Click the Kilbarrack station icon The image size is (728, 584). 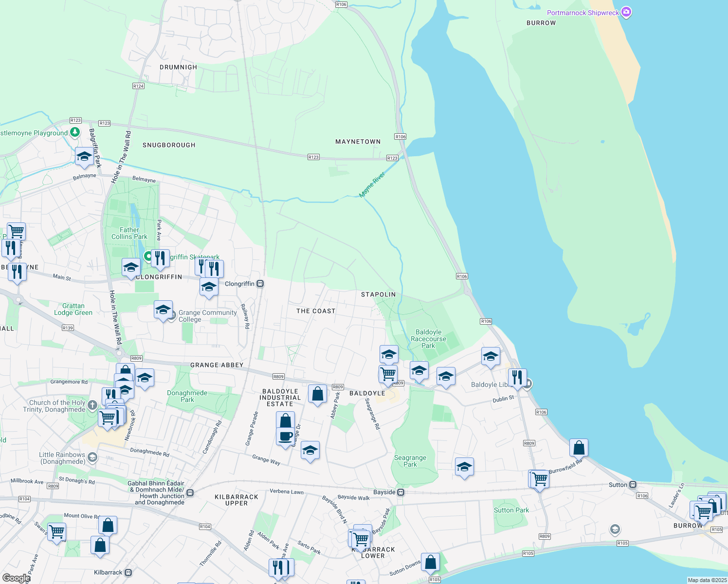pos(128,572)
